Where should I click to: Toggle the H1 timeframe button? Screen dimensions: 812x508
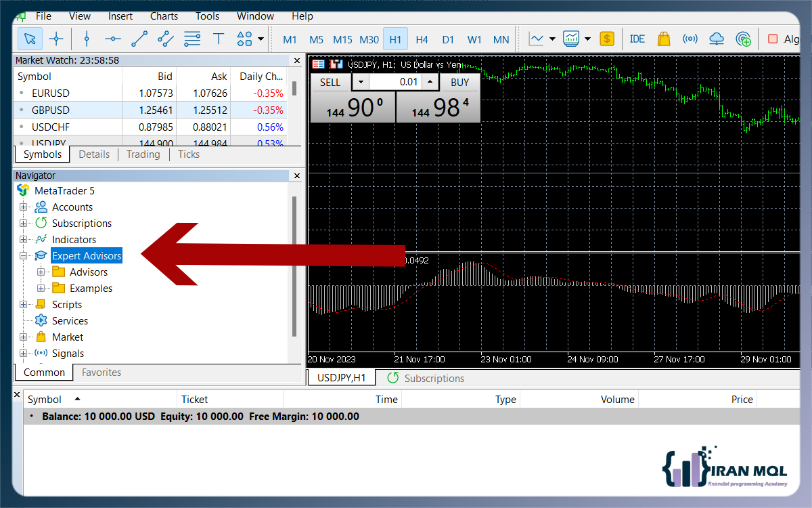coord(395,39)
